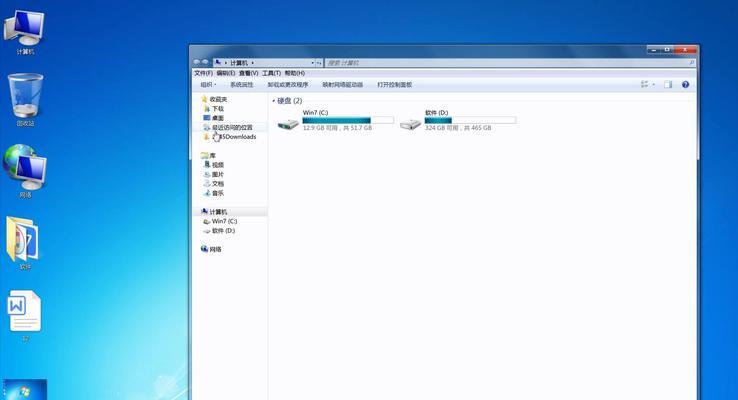
Task: Select the 软件 folder on the desktop
Action: (24, 243)
